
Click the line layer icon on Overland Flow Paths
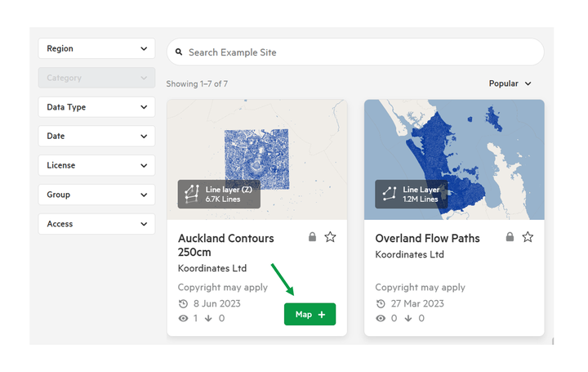[390, 194]
